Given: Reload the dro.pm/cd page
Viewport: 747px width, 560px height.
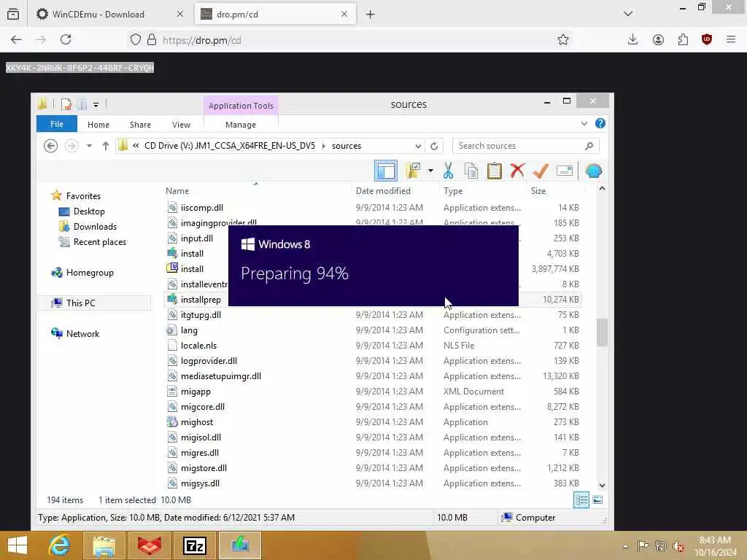Looking at the screenshot, I should 66,39.
